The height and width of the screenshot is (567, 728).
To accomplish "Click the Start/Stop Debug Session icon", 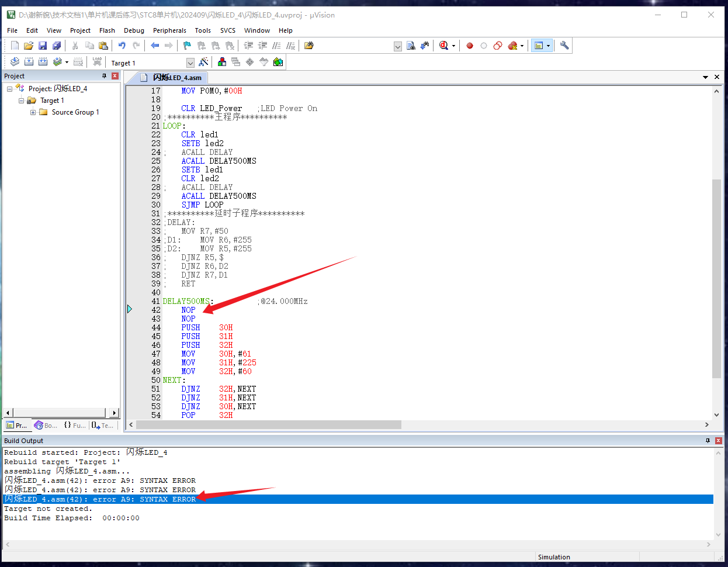I will point(444,46).
